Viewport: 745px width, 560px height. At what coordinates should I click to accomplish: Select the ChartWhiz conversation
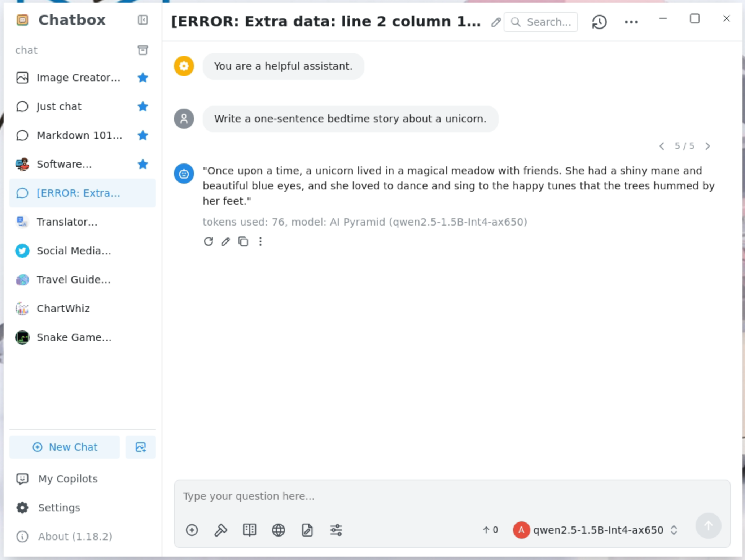63,309
